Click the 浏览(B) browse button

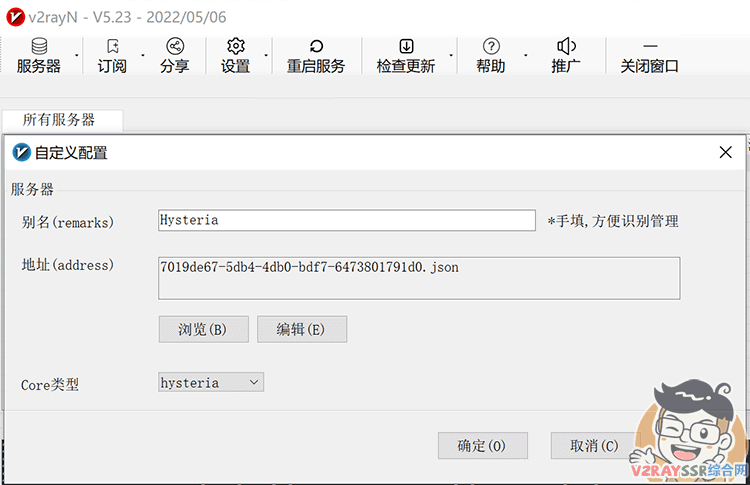pos(203,329)
